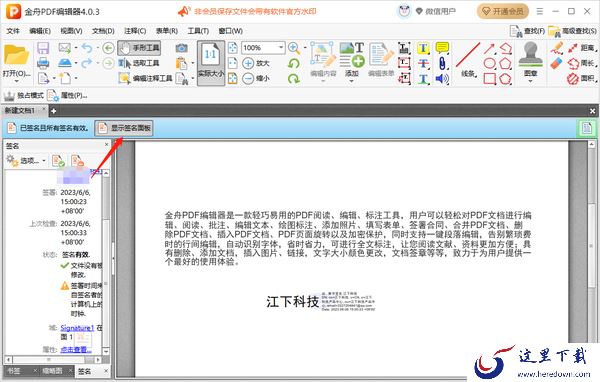Click the 放大 zoom in button
Screen dimensions: 600x382
point(256,63)
